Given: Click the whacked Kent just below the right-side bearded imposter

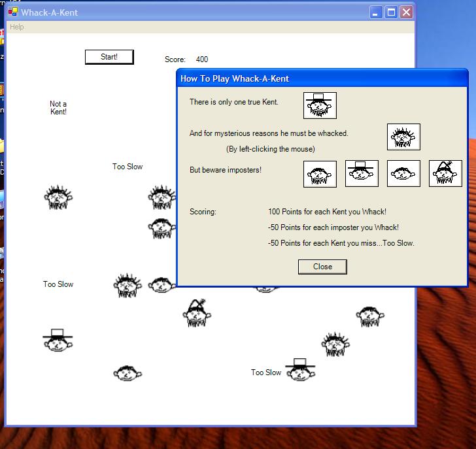Looking at the screenshot, I should coord(335,344).
